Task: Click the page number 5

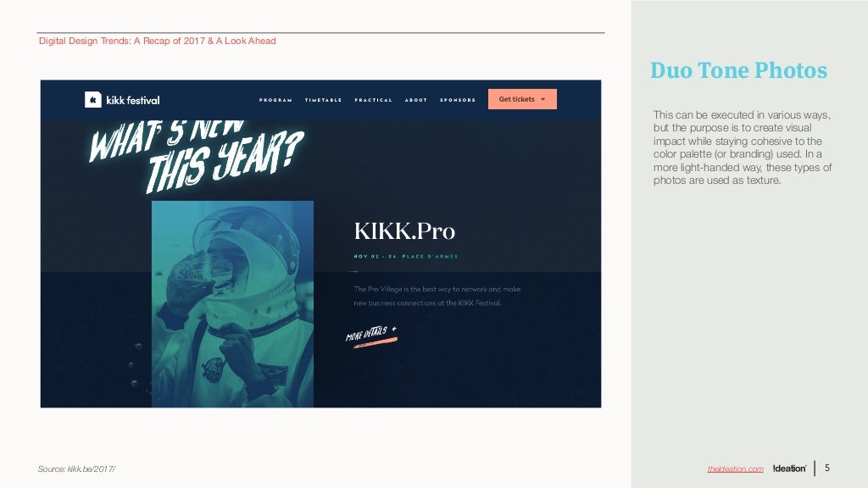Action: (x=827, y=468)
